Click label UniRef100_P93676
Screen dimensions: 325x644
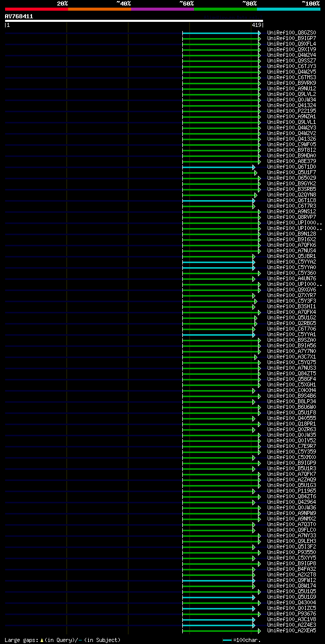(291, 614)
